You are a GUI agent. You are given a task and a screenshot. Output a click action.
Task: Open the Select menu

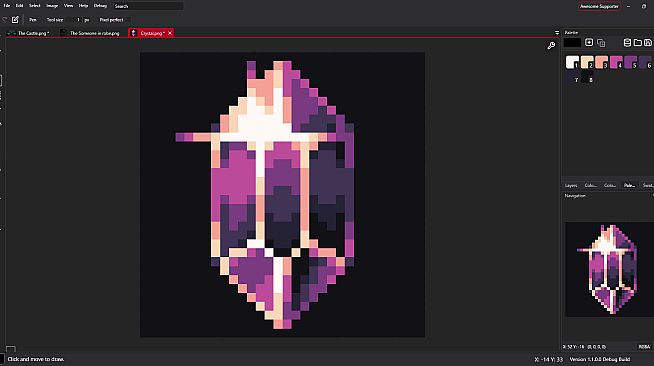[x=35, y=6]
